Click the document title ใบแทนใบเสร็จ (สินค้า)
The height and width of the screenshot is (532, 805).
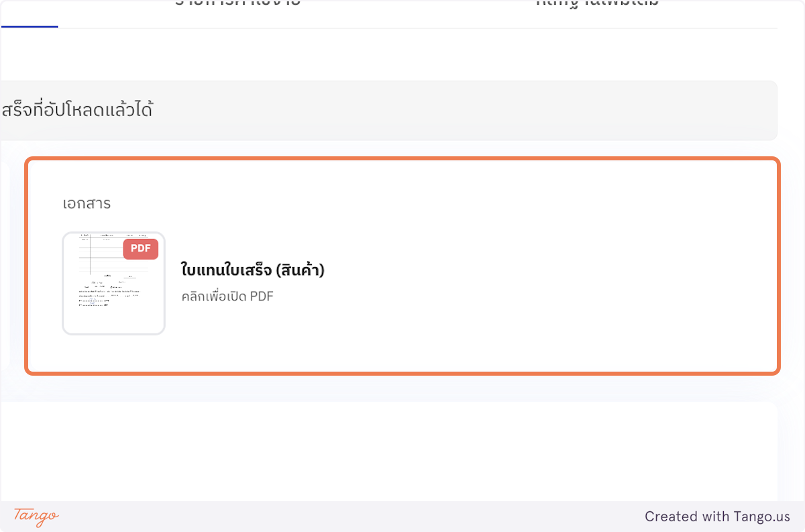pos(252,270)
